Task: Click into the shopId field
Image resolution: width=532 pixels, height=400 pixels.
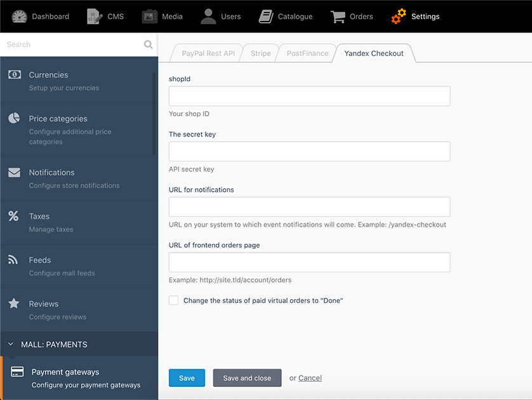Action: (x=309, y=96)
